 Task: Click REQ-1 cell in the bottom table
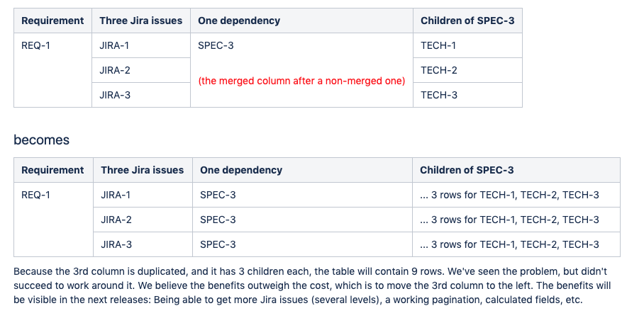point(35,195)
